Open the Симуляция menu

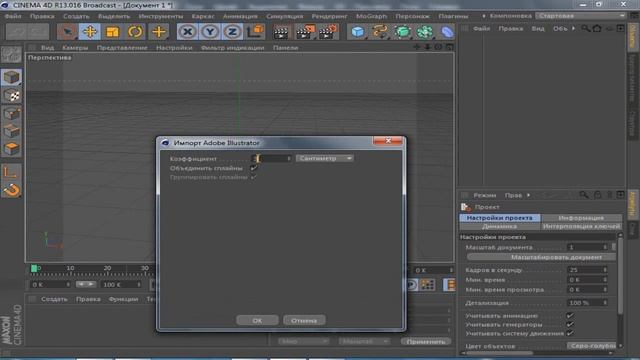(x=284, y=16)
